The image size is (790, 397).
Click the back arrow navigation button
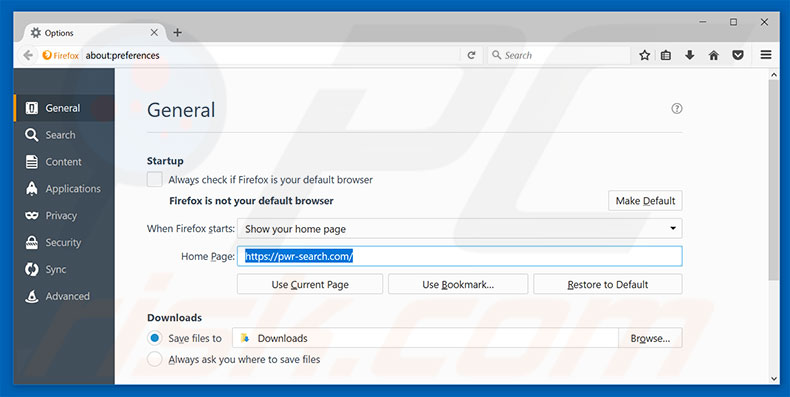click(28, 55)
